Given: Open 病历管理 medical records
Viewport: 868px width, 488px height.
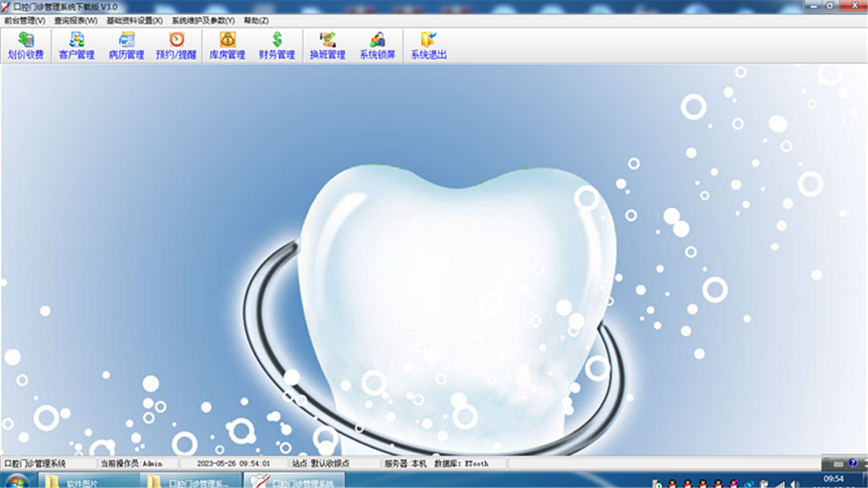Looking at the screenshot, I should click(x=126, y=46).
